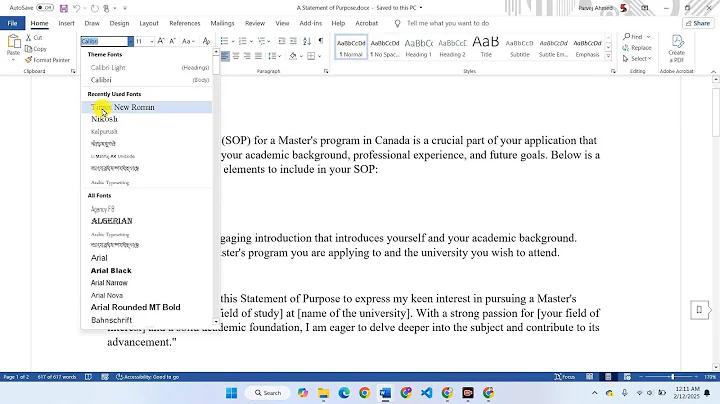Switch to Focus mode

(565, 377)
